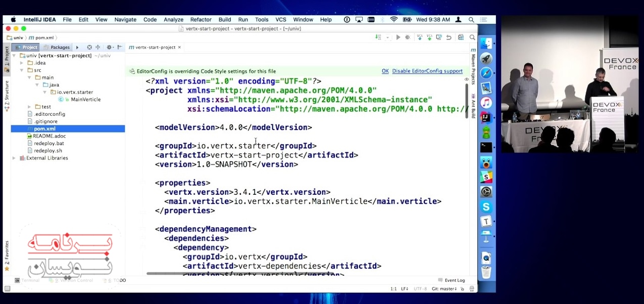Click the UTF-8 encoding in status bar

tap(420, 289)
